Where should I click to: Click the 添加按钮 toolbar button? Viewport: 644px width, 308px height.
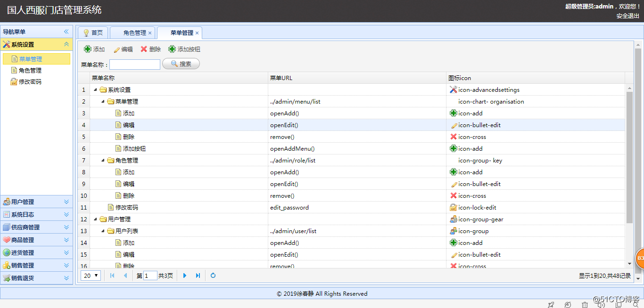click(184, 49)
